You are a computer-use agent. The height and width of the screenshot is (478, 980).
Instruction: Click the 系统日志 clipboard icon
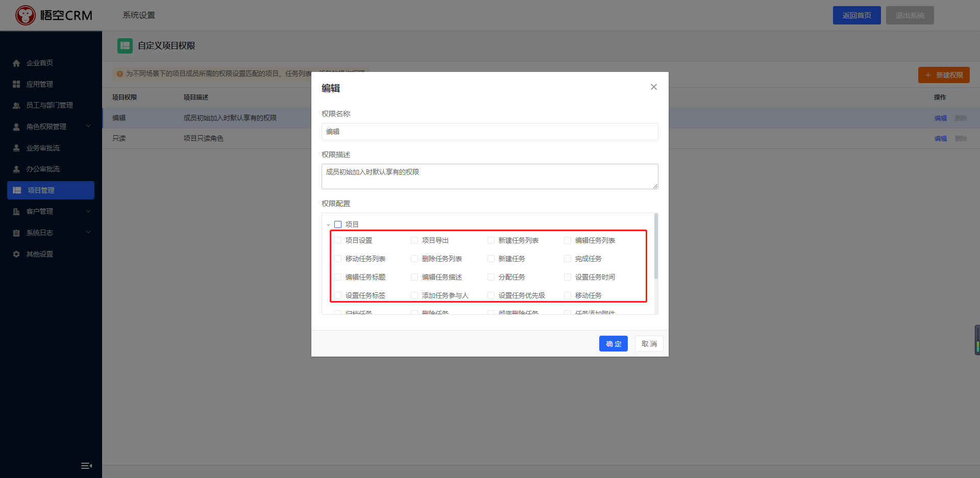pyautogui.click(x=16, y=233)
